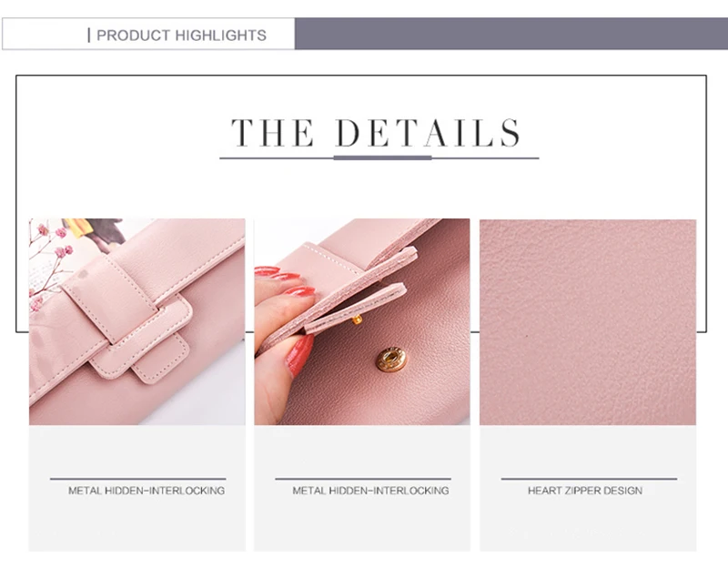Click THE DETAILS heading text
Image resolution: width=728 pixels, height=568 pixels.
tap(376, 133)
